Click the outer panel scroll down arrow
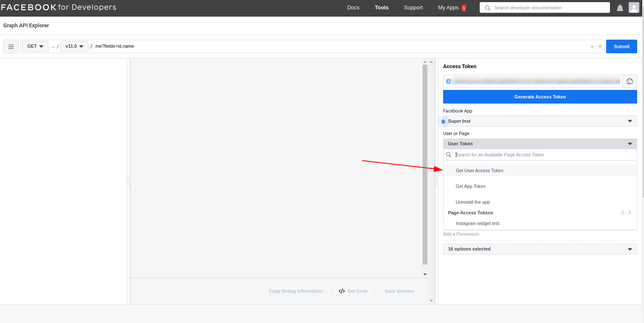The width and height of the screenshot is (644, 323). pyautogui.click(x=431, y=301)
